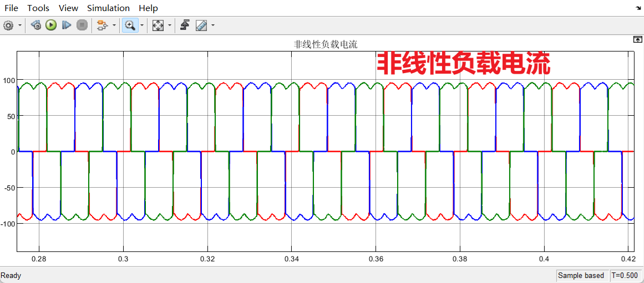644x283 pixels.
Task: Click the x-axis label 0.42
Action: pos(628,259)
